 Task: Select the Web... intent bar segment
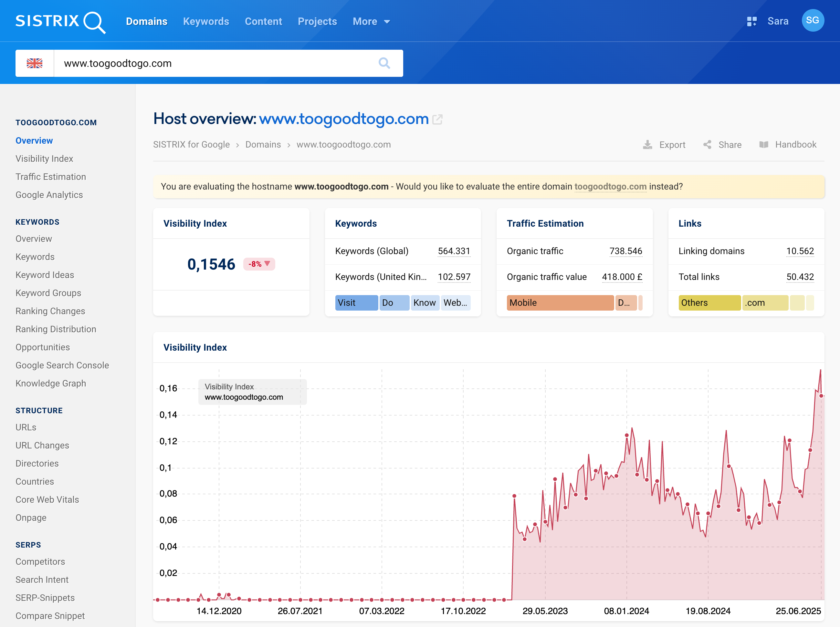(455, 303)
